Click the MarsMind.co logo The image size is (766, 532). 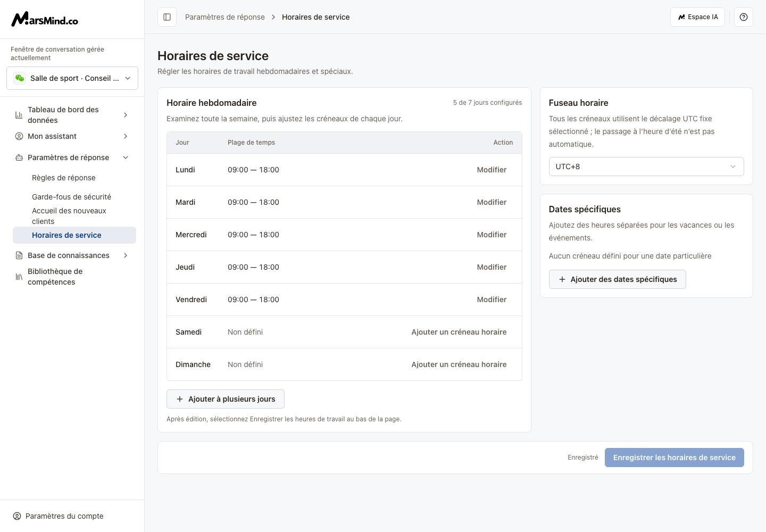(x=45, y=20)
